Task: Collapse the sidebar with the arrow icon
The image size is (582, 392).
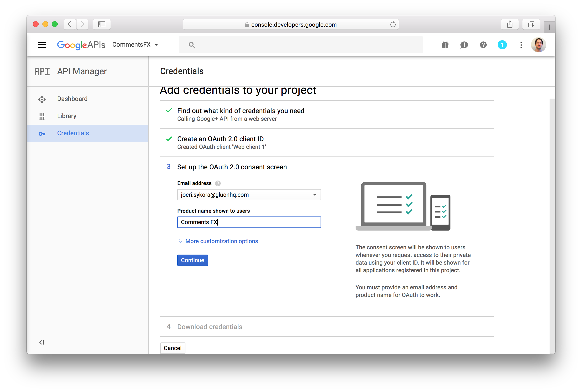Action: click(x=41, y=342)
